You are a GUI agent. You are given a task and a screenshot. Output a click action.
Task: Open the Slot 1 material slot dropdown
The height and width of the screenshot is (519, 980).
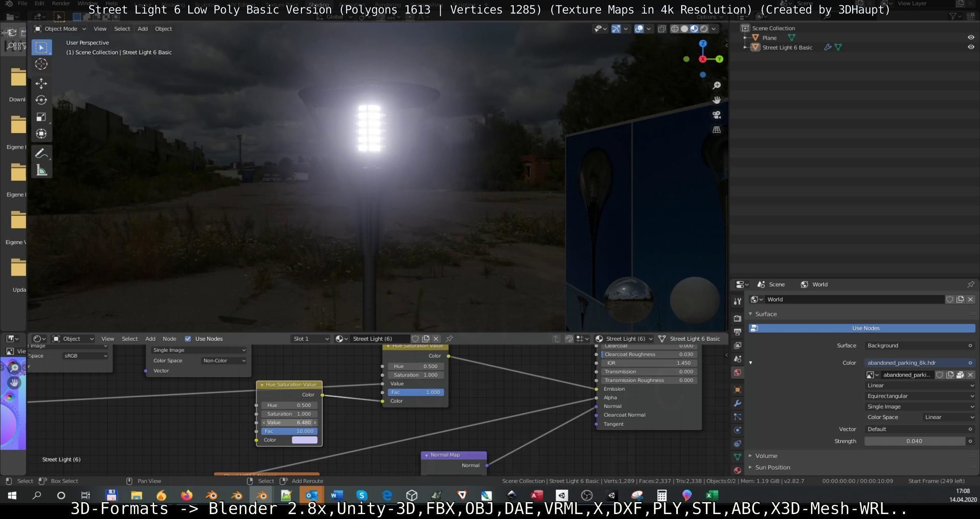310,339
